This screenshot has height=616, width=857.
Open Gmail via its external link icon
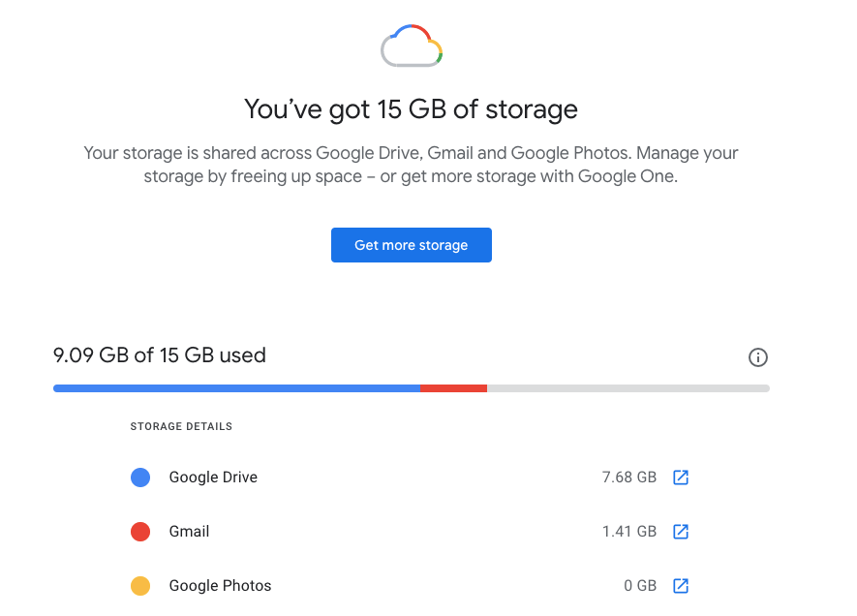tap(681, 532)
